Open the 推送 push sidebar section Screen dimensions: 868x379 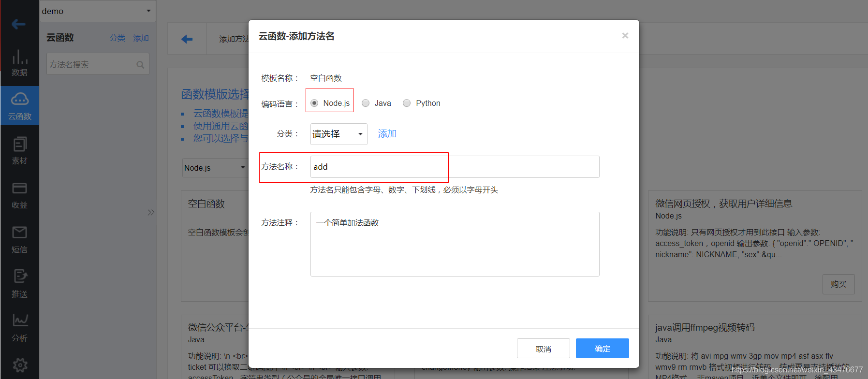pos(19,284)
